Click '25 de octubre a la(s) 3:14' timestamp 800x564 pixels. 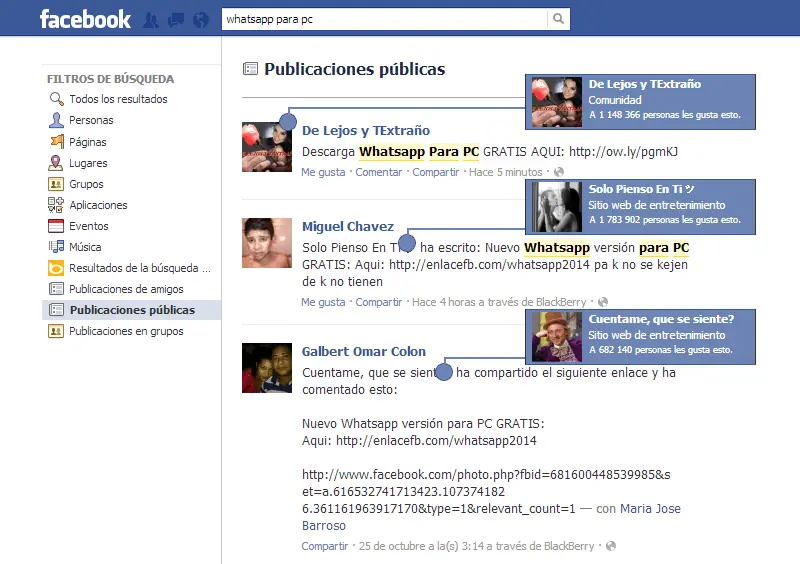[421, 546]
